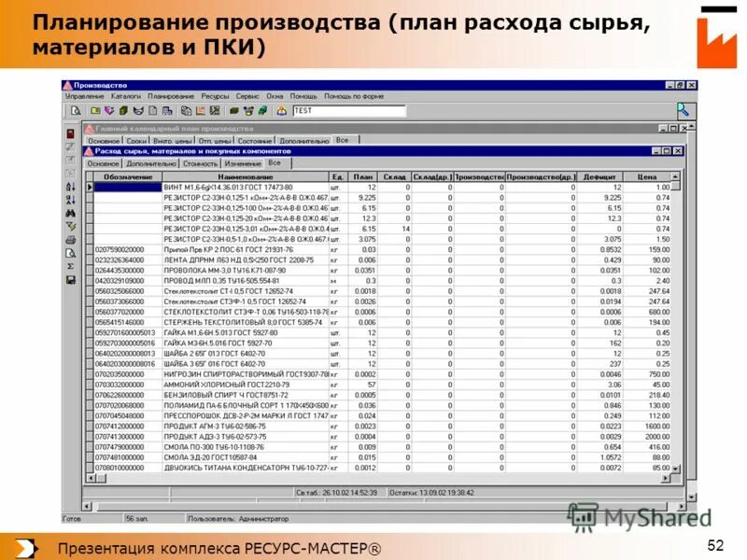Open the folder icon on the top toolbar
The height and width of the screenshot is (560, 747).
tap(93, 111)
